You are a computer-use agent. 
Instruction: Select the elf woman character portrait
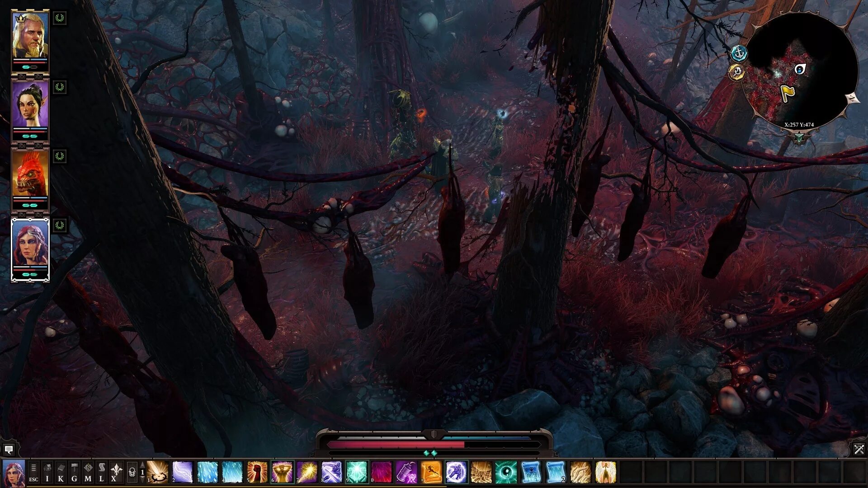pyautogui.click(x=30, y=105)
